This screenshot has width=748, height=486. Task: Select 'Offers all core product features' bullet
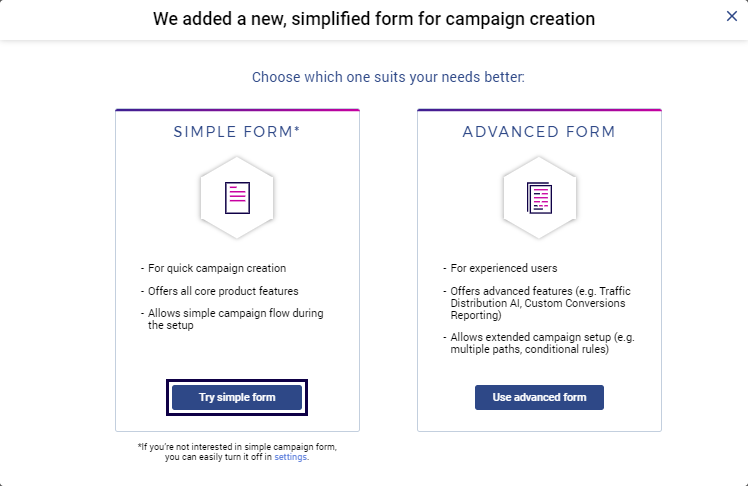[x=223, y=291]
